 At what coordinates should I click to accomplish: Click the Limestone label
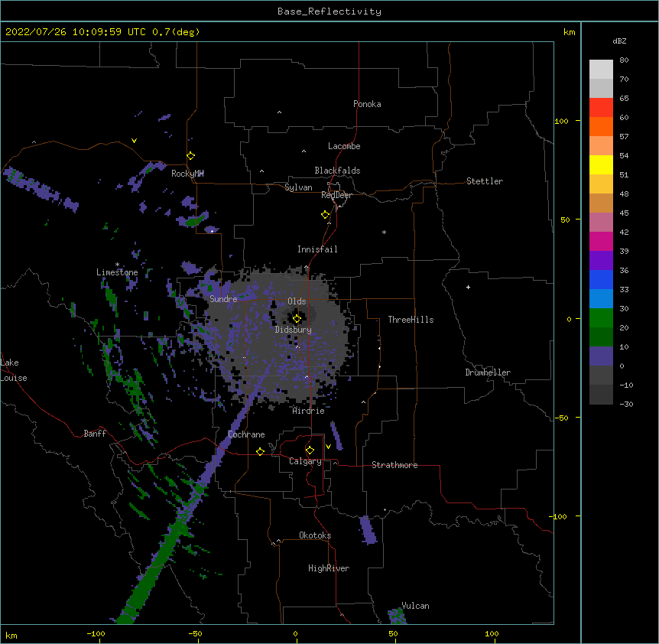[117, 272]
